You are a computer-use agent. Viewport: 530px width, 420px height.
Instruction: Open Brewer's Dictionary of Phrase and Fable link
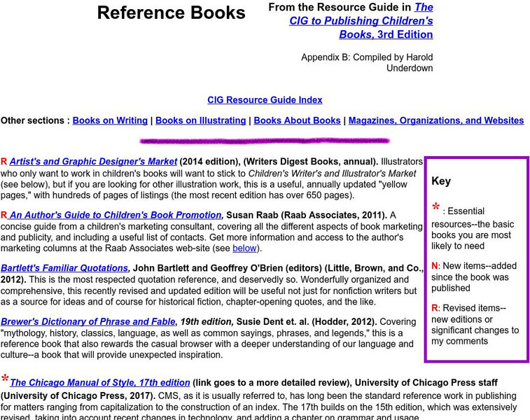[88, 322]
